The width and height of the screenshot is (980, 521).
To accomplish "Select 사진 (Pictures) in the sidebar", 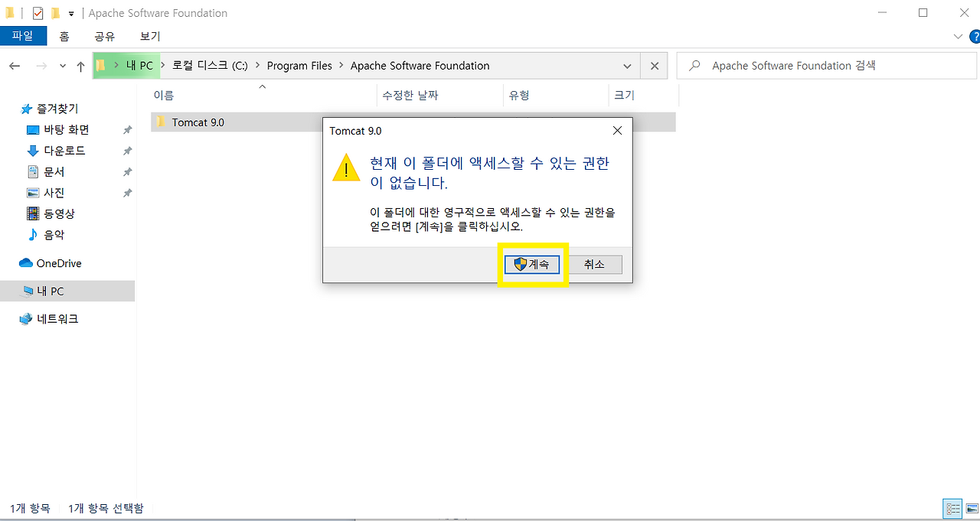I will (52, 192).
